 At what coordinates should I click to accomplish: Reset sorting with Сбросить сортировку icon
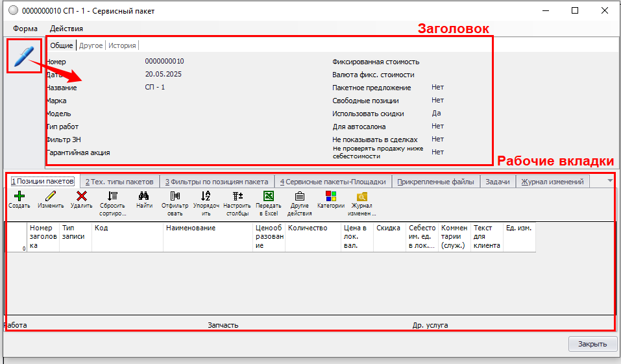112,196
